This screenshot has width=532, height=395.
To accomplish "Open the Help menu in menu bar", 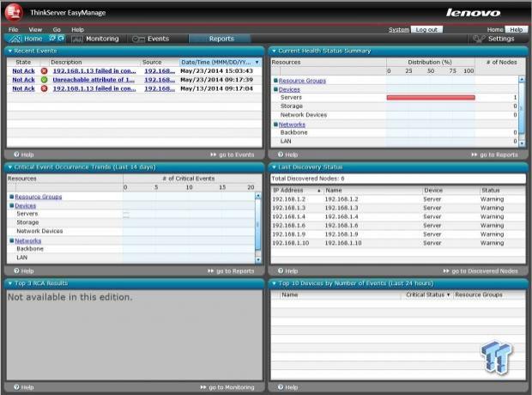I will [78, 29].
